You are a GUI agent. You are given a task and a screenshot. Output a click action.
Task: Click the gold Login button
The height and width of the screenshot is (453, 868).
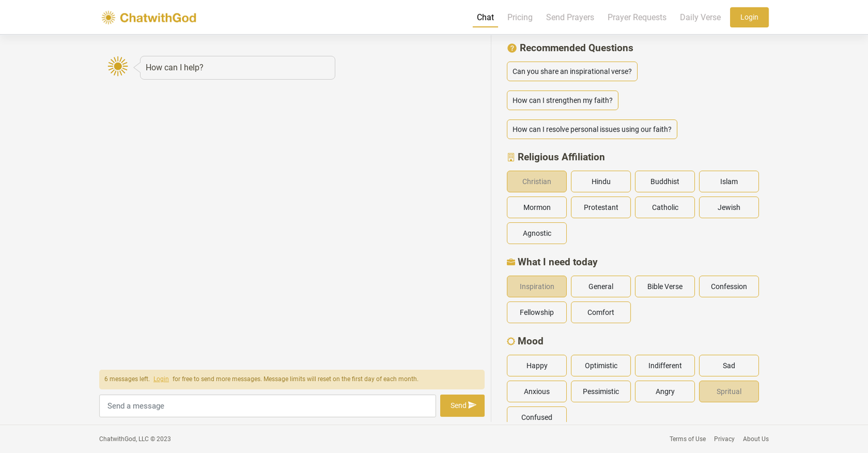(749, 17)
